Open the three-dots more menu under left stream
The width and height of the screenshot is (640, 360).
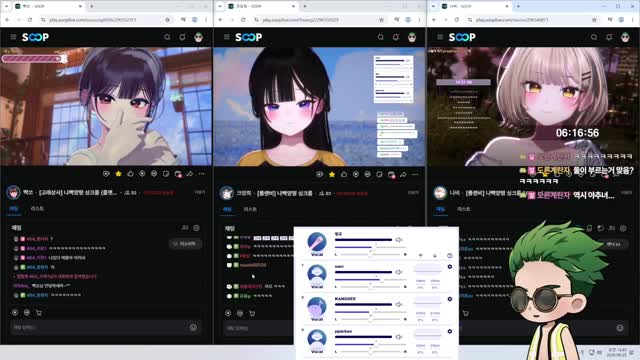(x=202, y=174)
